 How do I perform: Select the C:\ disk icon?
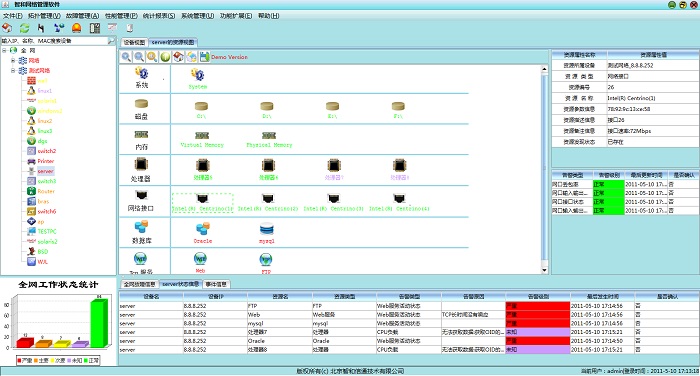coord(201,106)
